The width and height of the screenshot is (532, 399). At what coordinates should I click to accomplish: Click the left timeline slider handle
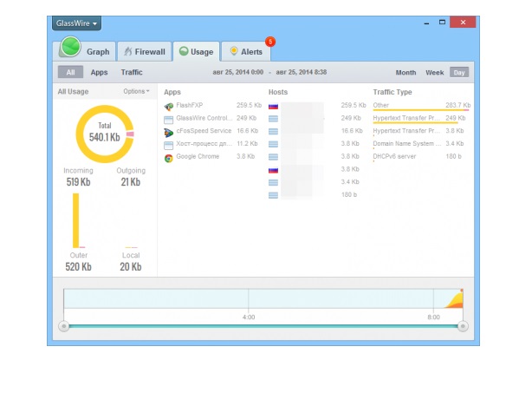(64, 326)
